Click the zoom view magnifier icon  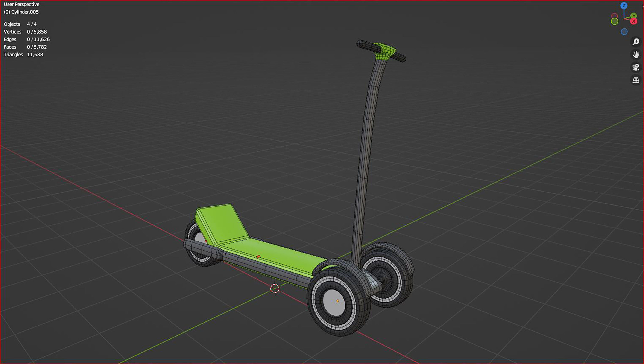pos(636,41)
